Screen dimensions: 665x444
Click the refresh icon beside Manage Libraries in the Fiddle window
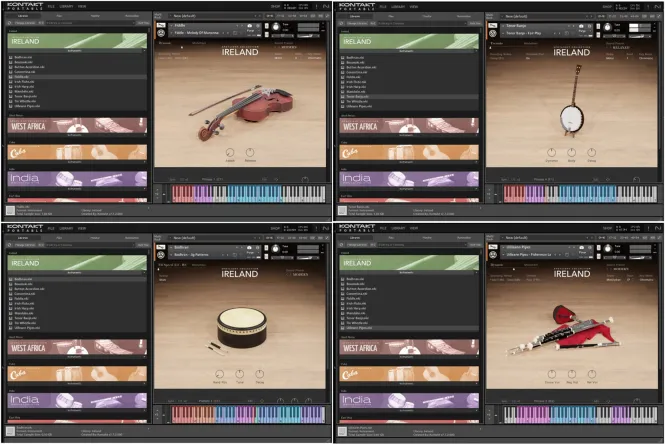10,23
